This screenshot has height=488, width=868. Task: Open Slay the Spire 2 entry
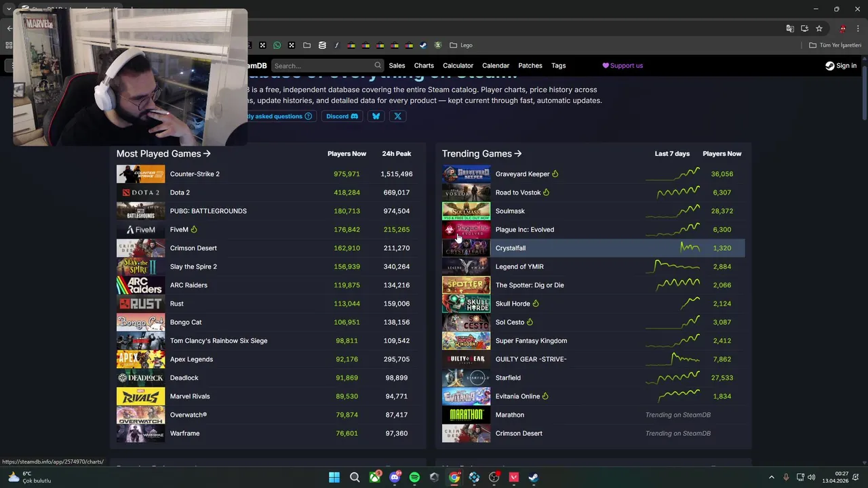[193, 266]
